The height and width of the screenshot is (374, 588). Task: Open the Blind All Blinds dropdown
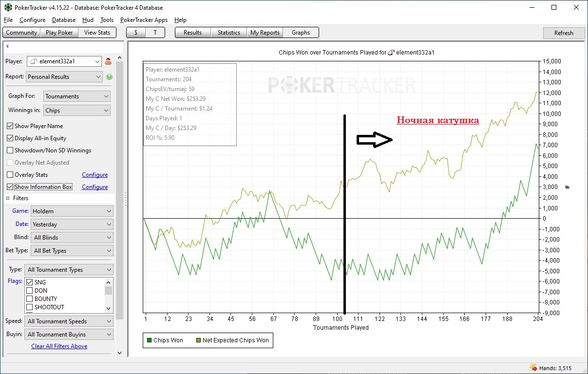point(72,238)
